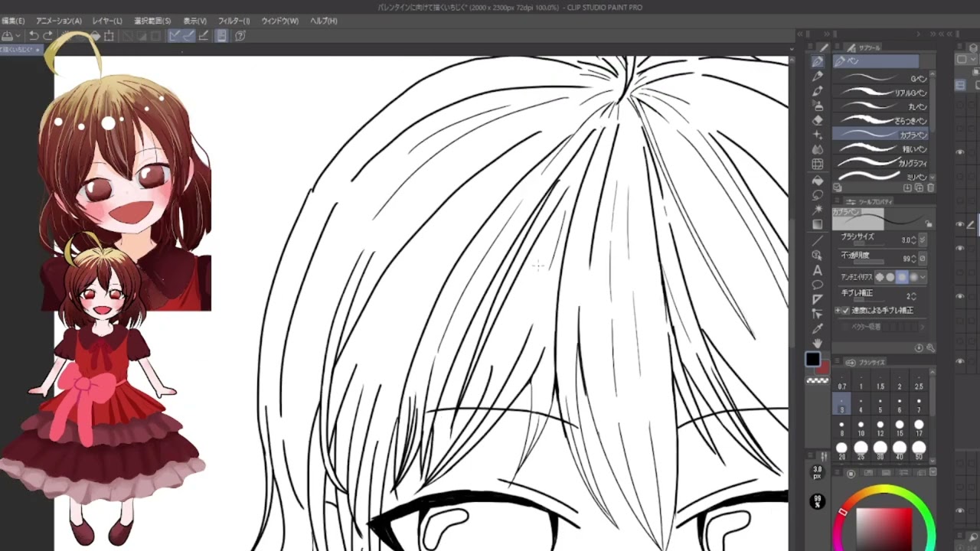Click the red sub color swatch
The image size is (980, 551).
point(824,368)
